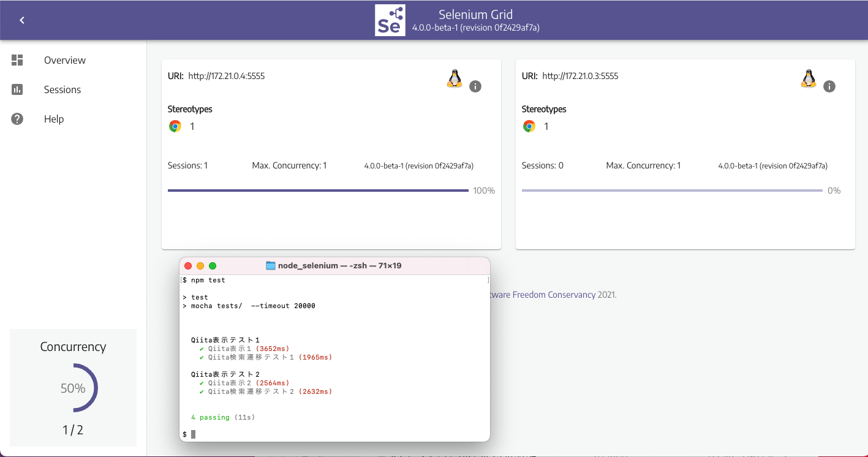Open info for node http://172.21.0.4:5555
This screenshot has height=457, width=868.
[x=475, y=86]
